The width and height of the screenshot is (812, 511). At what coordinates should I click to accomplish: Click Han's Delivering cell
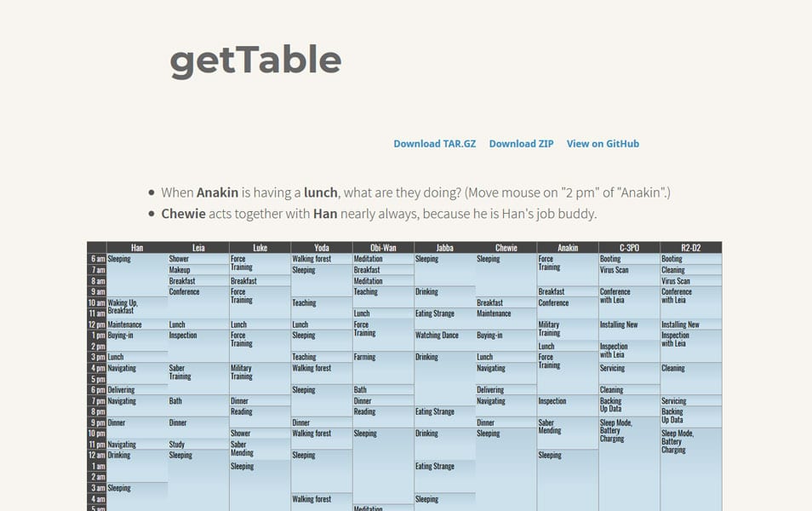point(137,389)
